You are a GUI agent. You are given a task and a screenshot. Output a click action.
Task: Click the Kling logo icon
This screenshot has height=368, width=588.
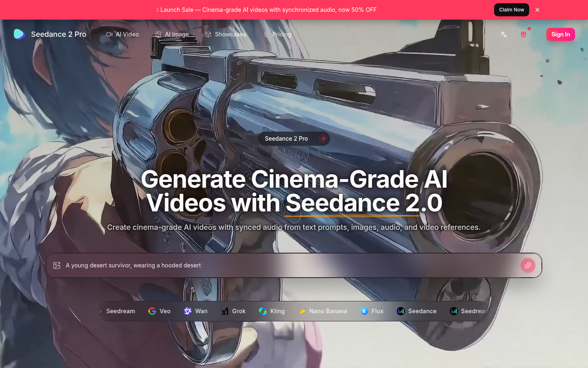[262, 311]
